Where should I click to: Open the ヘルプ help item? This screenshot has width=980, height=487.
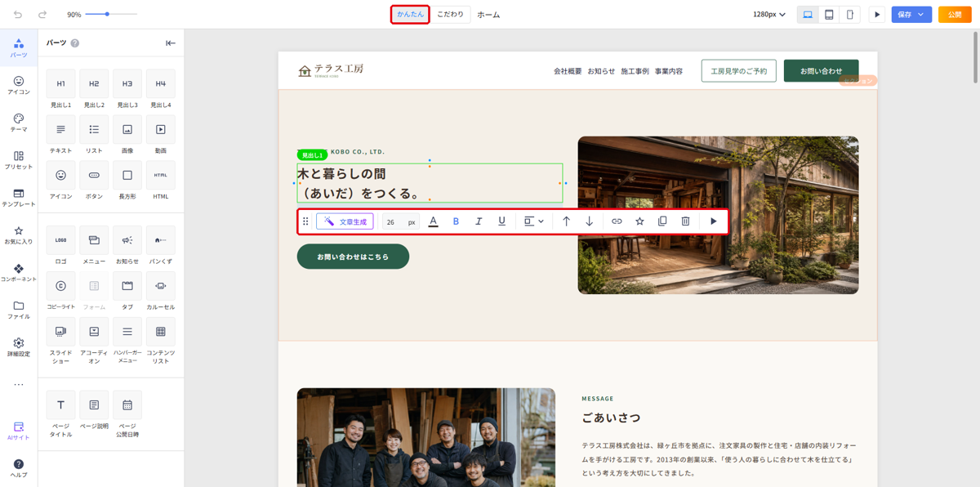point(19,468)
